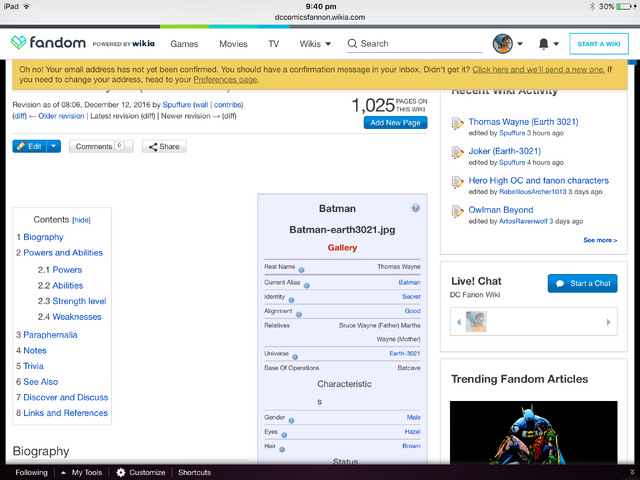This screenshot has height=480, width=640.
Task: Click the Edit button
Action: [29, 146]
